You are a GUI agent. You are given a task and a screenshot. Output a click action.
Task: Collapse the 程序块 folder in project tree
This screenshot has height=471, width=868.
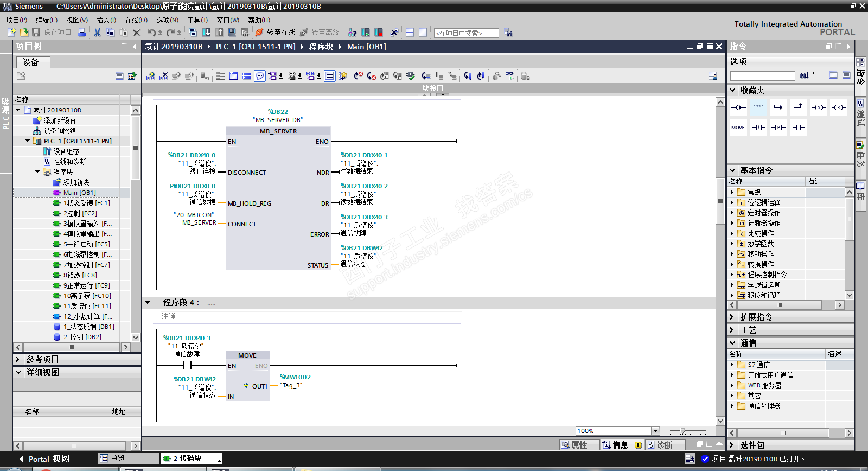(37, 172)
